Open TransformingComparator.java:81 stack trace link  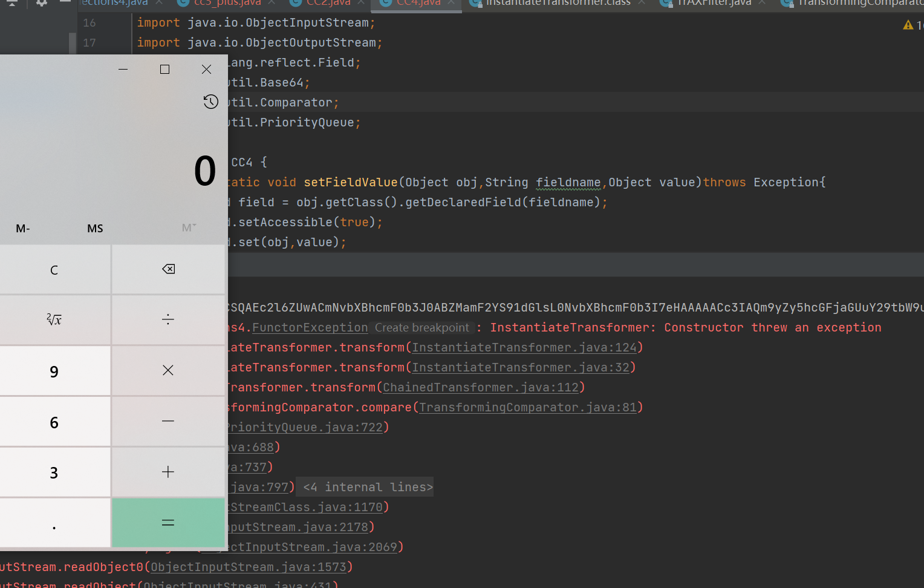[528, 407]
